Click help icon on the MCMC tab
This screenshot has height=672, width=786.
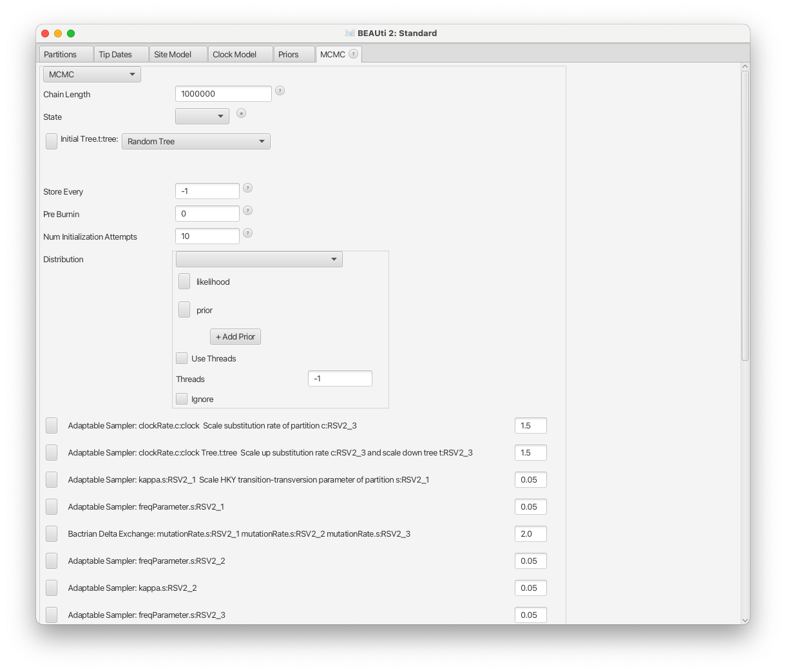coord(353,54)
